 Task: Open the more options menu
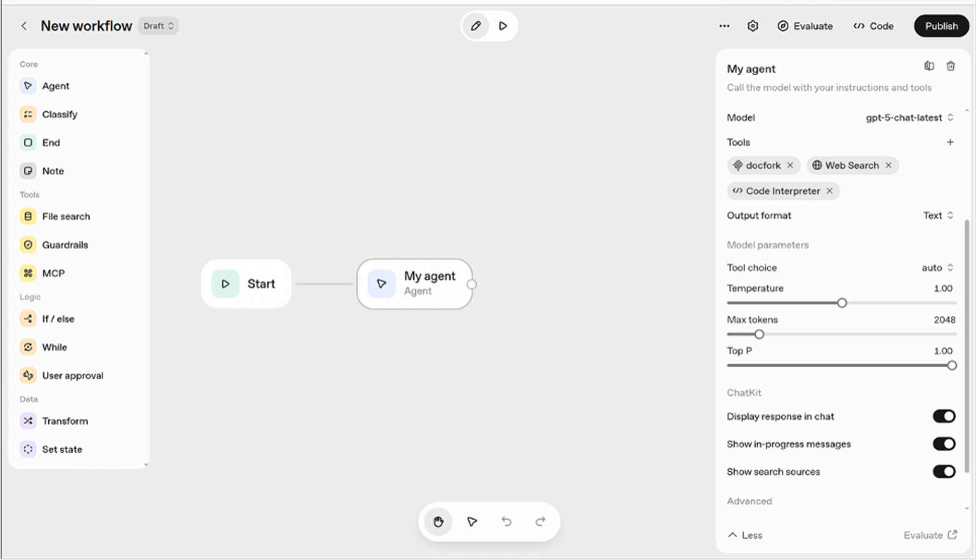pos(724,26)
